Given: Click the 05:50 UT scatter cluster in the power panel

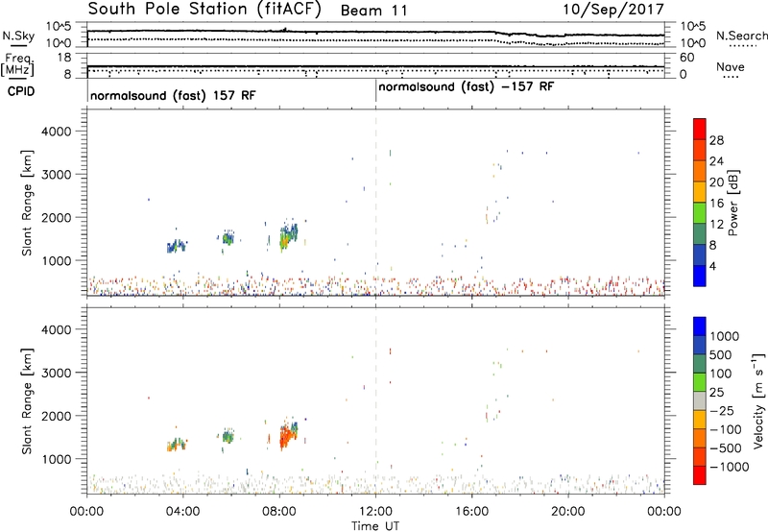Looking at the screenshot, I should [228, 237].
